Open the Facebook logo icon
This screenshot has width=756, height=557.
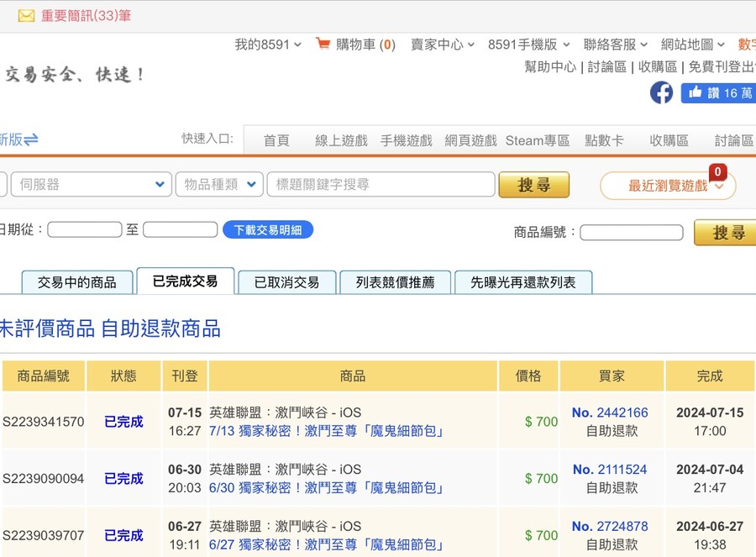click(x=662, y=92)
